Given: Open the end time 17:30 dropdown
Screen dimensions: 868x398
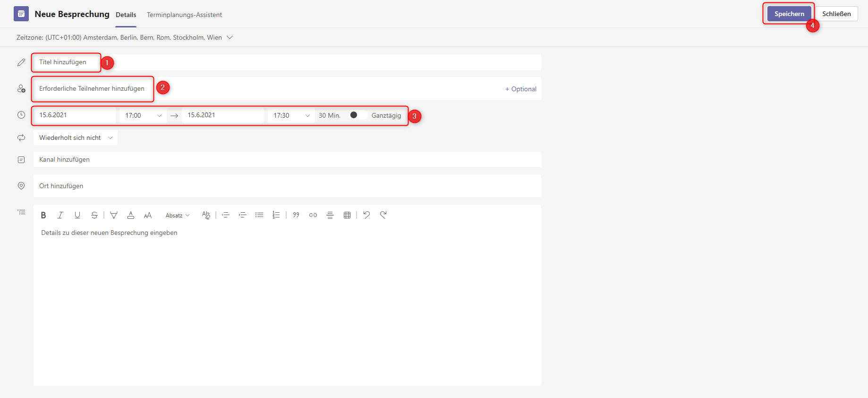Looking at the screenshot, I should [x=291, y=115].
